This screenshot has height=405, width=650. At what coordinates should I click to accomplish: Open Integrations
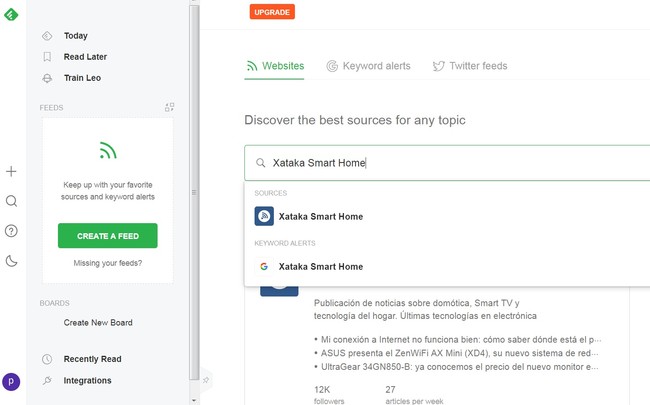(87, 380)
